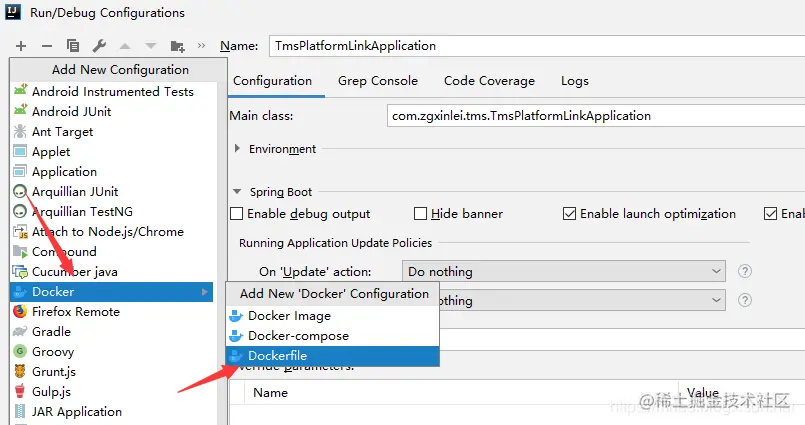Click the Copy Configuration toolbar icon
This screenshot has height=425, width=805.
pyautogui.click(x=73, y=46)
